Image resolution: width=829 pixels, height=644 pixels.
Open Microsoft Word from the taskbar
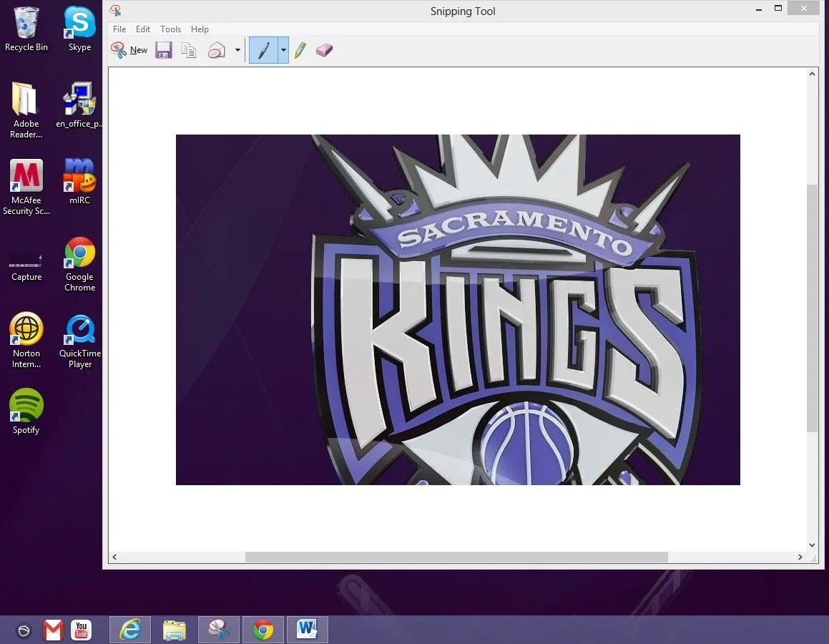click(x=307, y=630)
